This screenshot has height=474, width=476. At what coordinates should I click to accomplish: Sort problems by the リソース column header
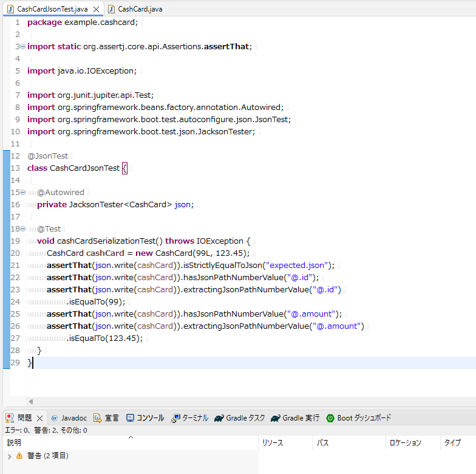[x=285, y=443]
